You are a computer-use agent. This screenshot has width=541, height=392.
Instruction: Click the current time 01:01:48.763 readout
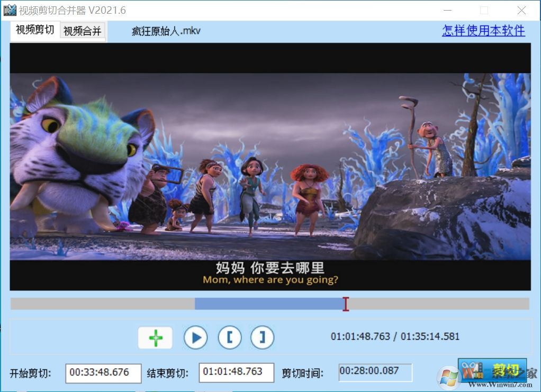tap(360, 336)
